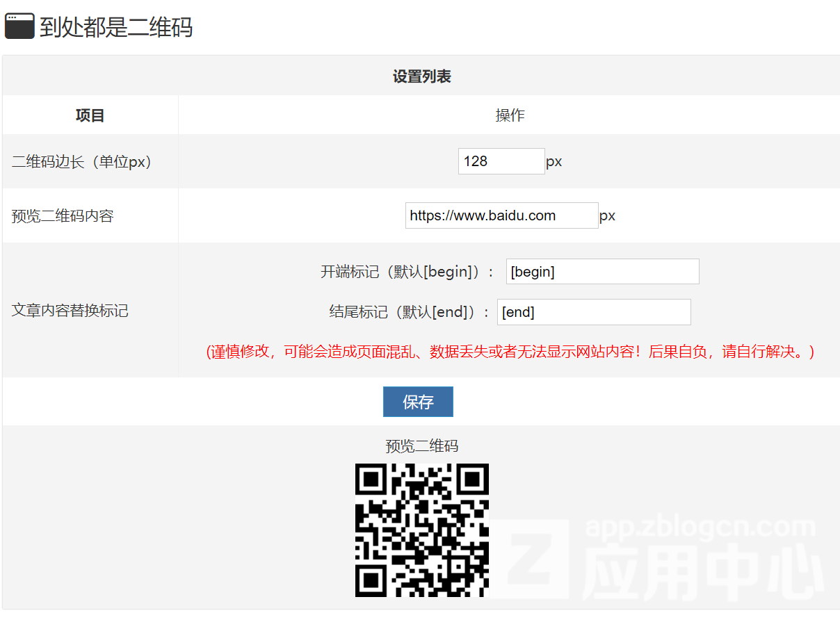This screenshot has width=840, height=629.
Task: Click the 项目 column header
Action: tap(90, 115)
